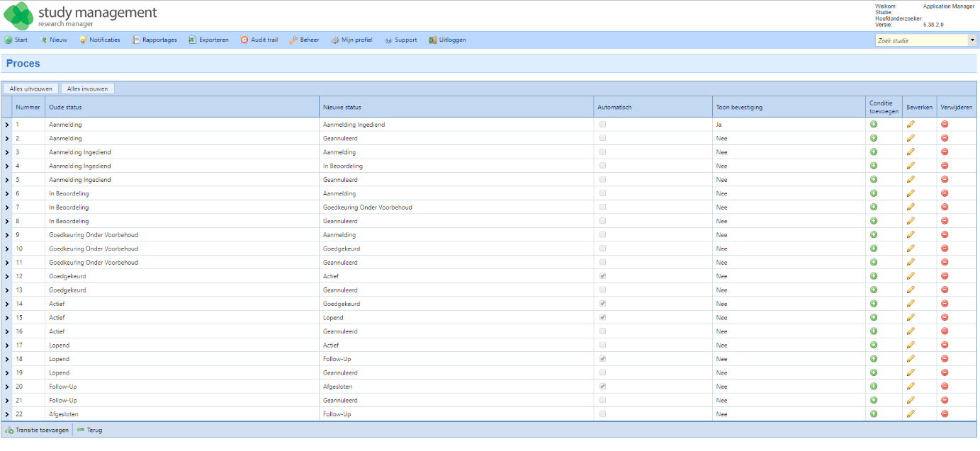980x451 pixels.
Task: Add condition to transition number 1
Action: coord(874,125)
